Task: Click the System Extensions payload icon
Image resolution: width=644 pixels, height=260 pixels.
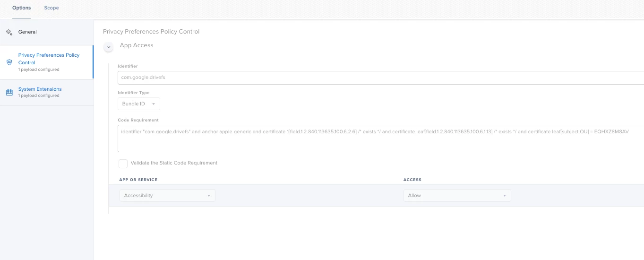Action: coord(9,92)
